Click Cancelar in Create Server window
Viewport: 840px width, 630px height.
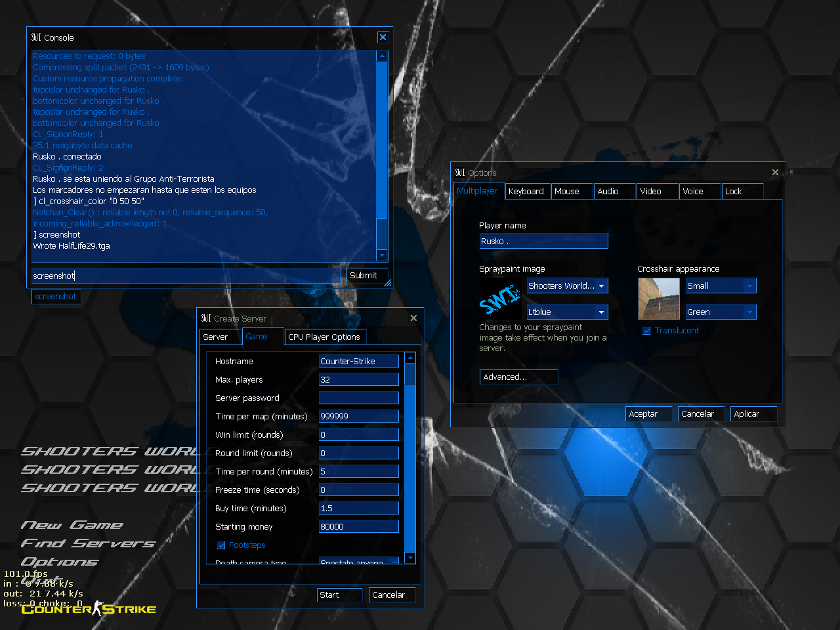[x=392, y=595]
